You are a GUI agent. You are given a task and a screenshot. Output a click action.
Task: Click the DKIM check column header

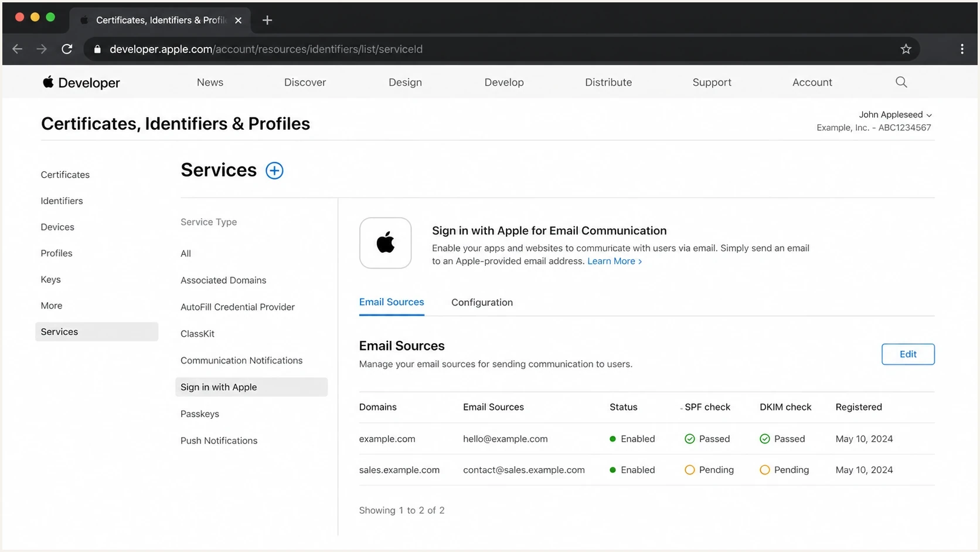point(785,407)
